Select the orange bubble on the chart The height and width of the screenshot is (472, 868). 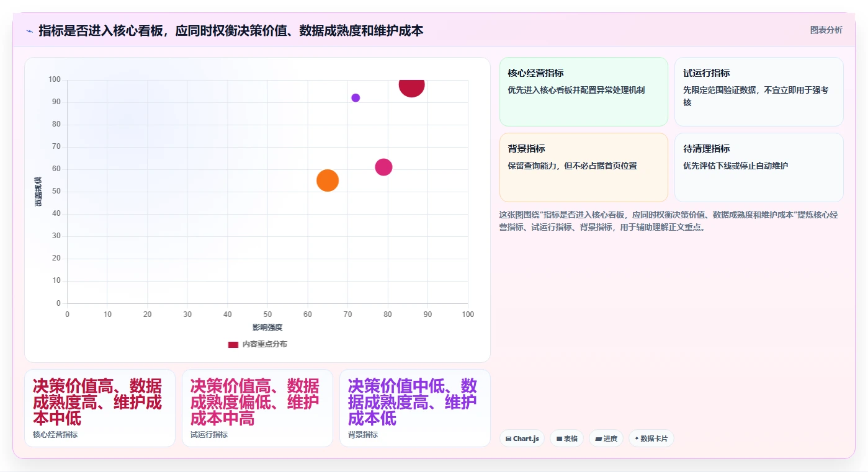pos(328,180)
